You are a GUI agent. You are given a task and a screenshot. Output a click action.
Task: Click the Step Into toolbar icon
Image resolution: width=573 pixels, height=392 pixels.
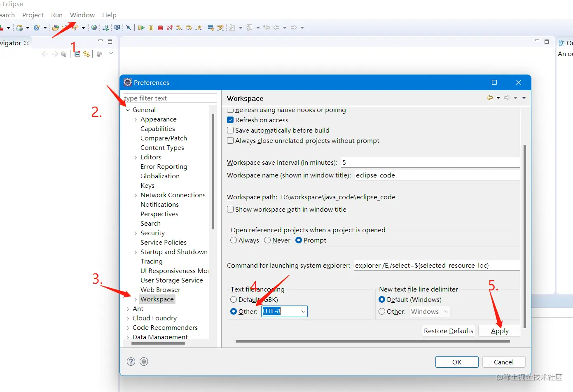click(179, 28)
